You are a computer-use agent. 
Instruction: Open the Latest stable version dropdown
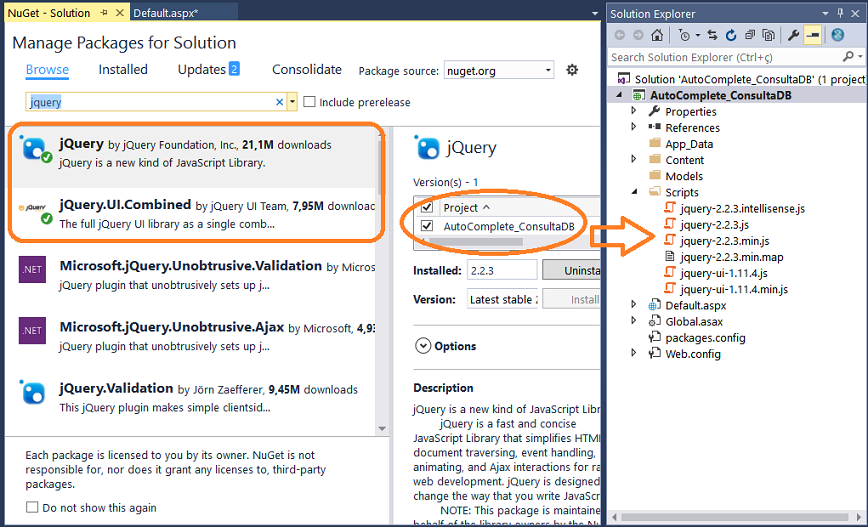pyautogui.click(x=503, y=299)
